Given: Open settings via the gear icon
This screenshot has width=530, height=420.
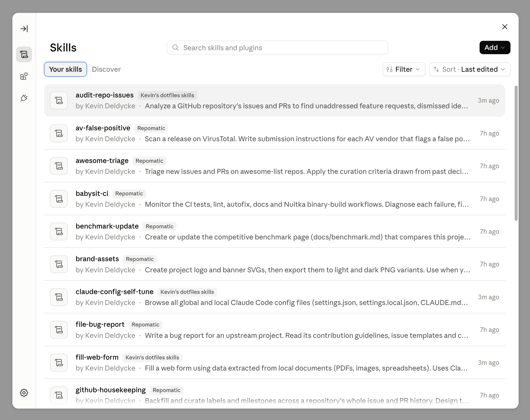Looking at the screenshot, I should tap(24, 393).
